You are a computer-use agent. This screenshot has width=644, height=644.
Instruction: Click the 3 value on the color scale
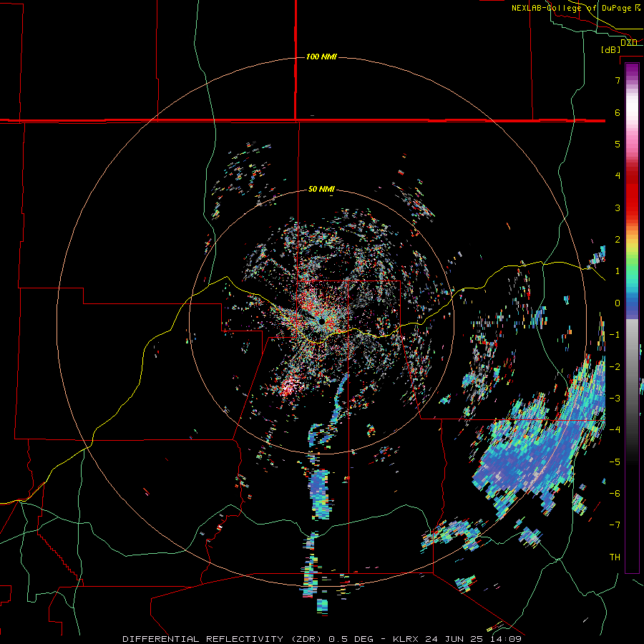pos(618,208)
